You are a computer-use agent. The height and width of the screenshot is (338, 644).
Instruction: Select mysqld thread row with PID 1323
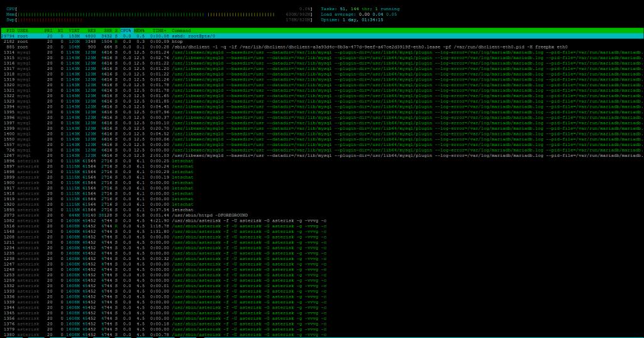pyautogui.click(x=322, y=101)
